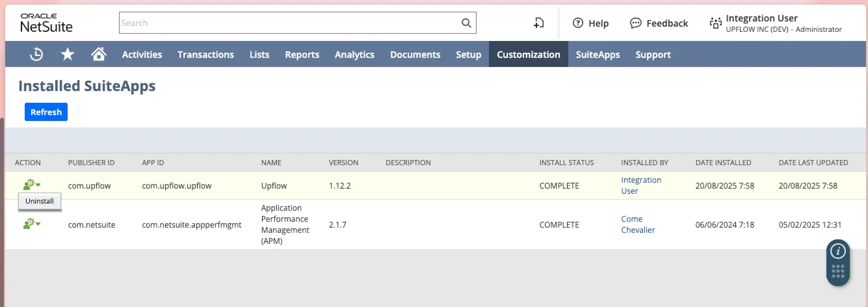Screen dimensions: 868x307
Task: Open the Recent Records clock icon
Action: pos(36,54)
